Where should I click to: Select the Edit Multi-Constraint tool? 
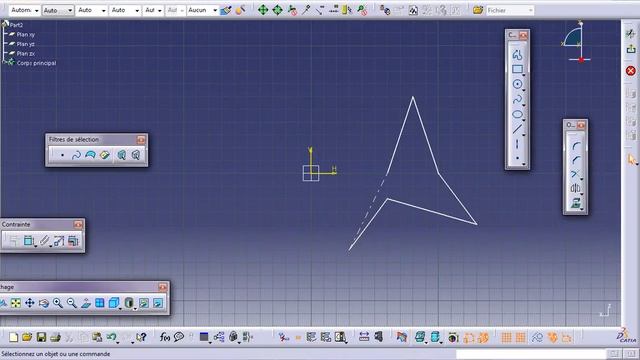73,241
